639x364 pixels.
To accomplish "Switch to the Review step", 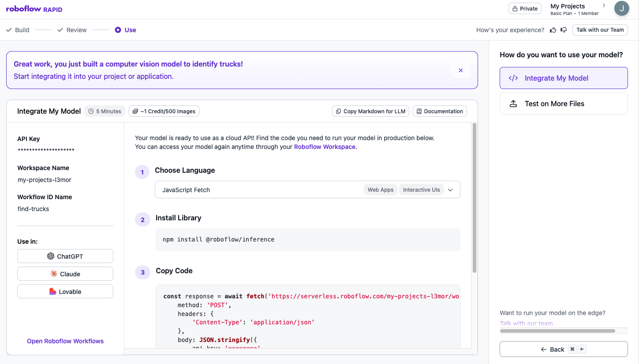I will 72,30.
